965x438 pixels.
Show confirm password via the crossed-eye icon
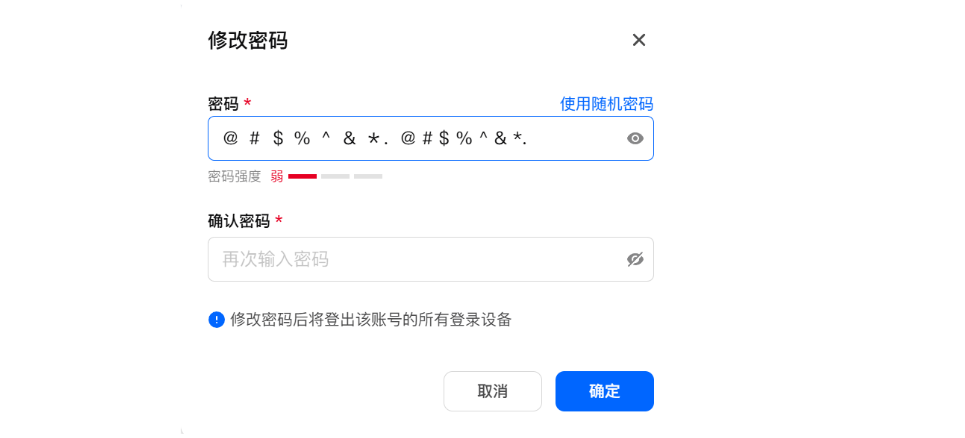point(635,260)
